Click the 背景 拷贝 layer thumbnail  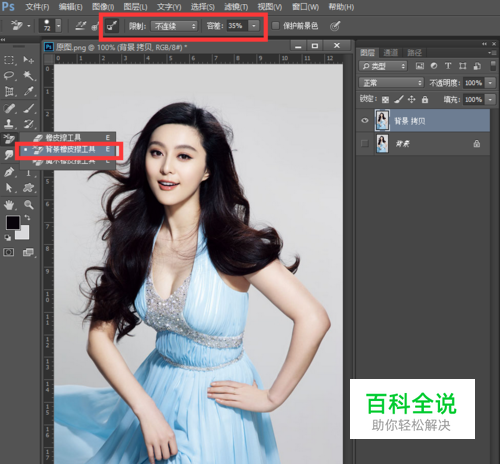382,120
